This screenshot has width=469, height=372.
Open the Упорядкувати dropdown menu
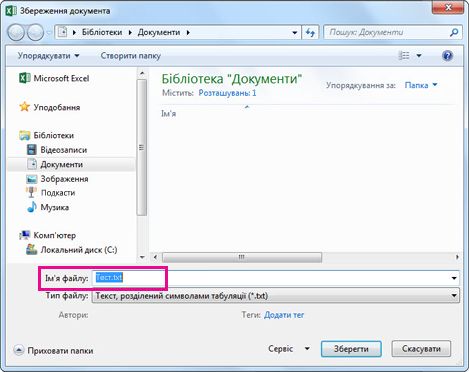point(48,56)
